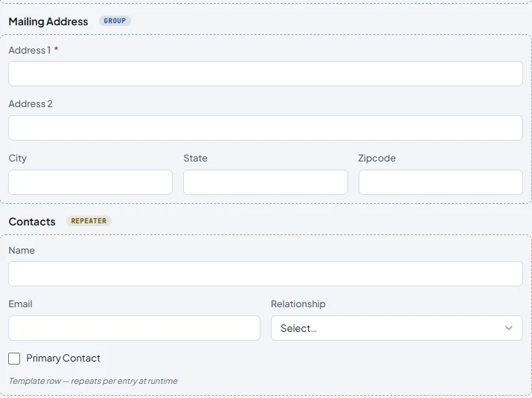532x398 pixels.
Task: Click into the Zipcode field
Action: click(440, 182)
